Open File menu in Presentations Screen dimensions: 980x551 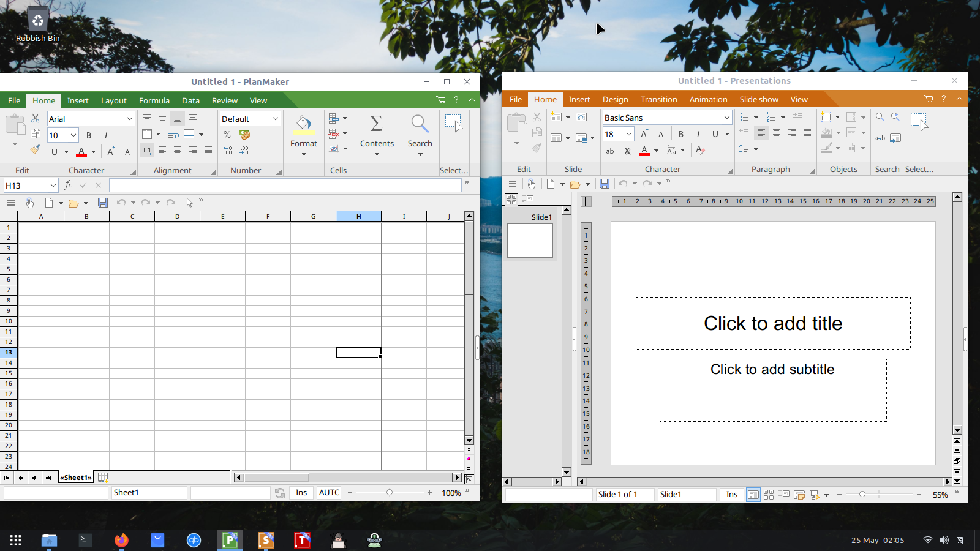point(516,99)
